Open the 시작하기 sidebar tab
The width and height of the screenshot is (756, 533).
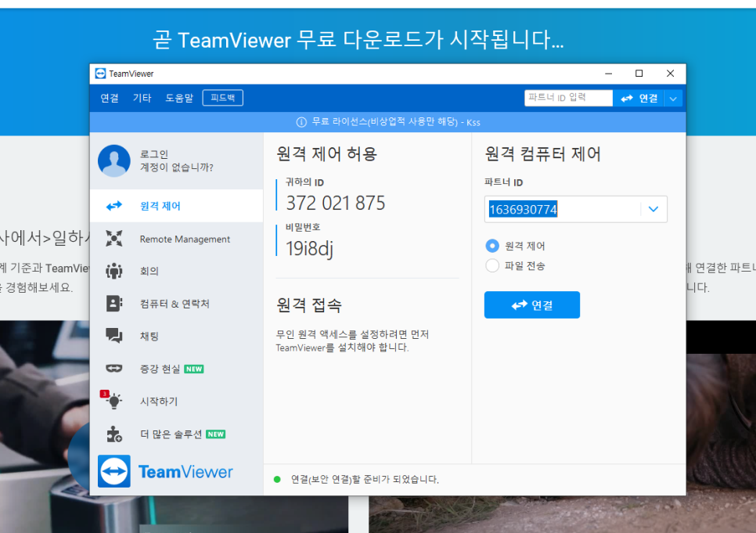(x=176, y=401)
